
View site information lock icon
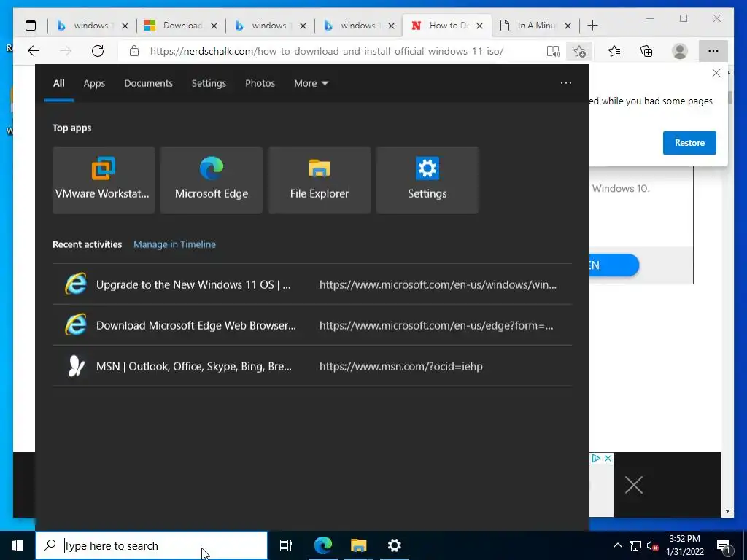click(x=134, y=51)
